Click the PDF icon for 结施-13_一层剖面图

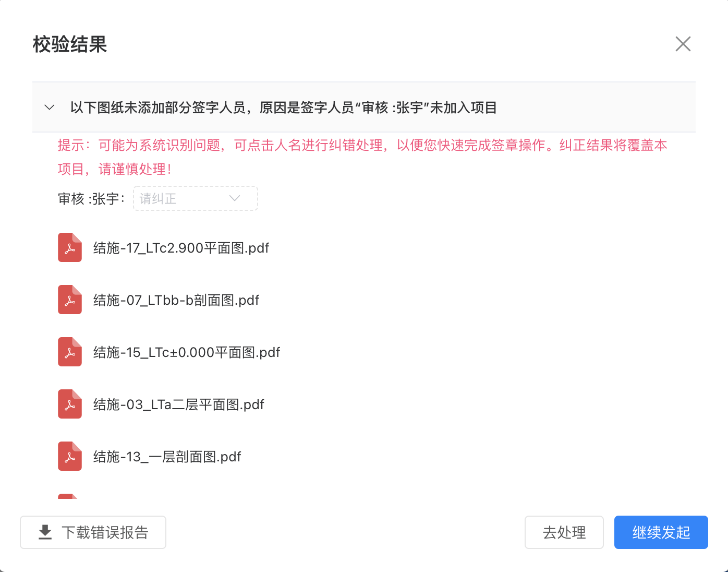point(70,456)
